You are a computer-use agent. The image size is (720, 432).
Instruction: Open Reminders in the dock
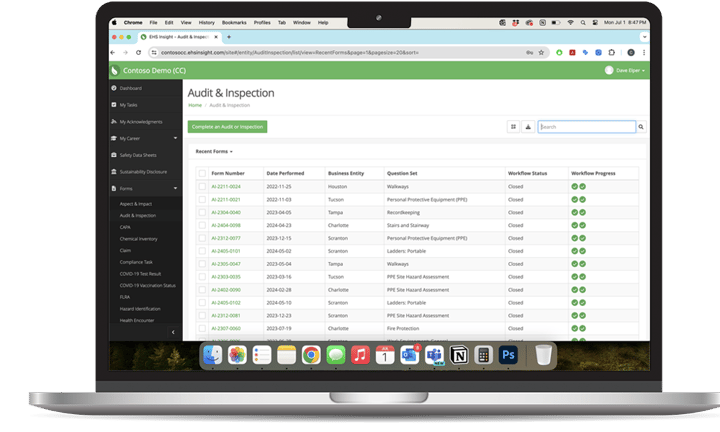click(262, 355)
